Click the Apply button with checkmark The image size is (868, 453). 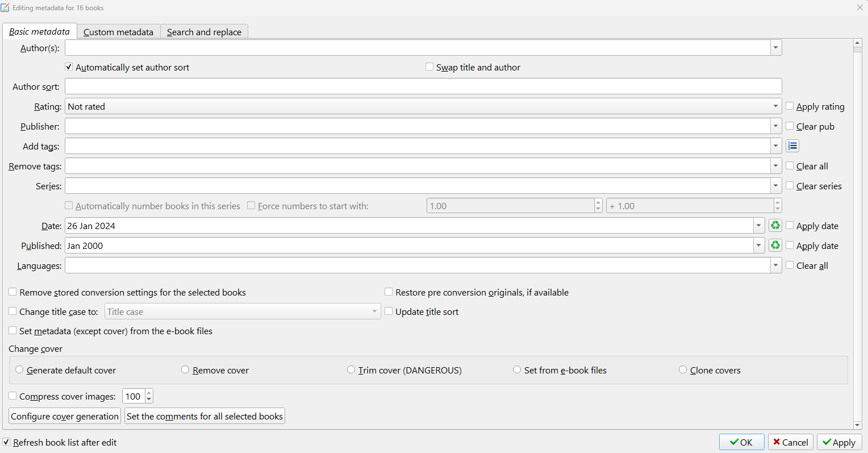(x=839, y=442)
